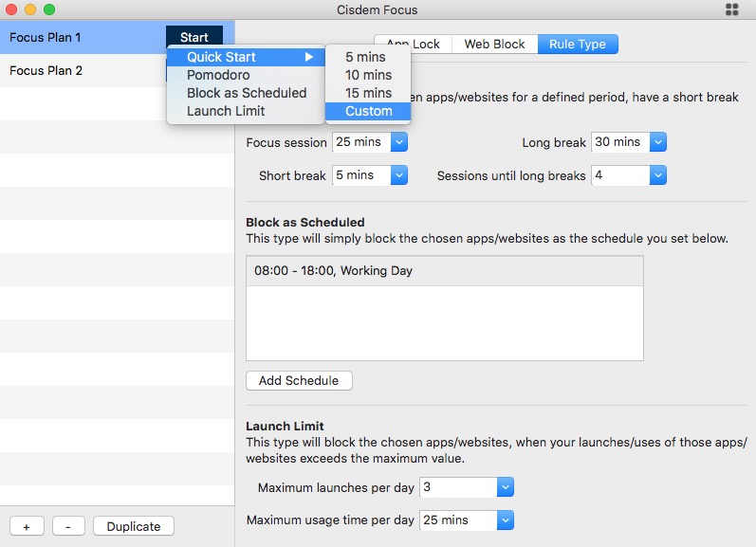The height and width of the screenshot is (547, 756).
Task: Open the Long break dropdown arrow
Action: tap(658, 142)
